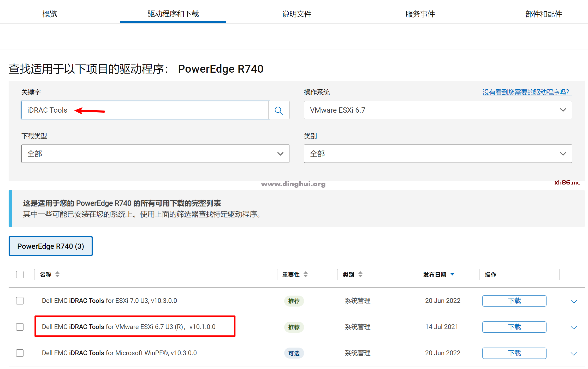588x369 pixels.
Task: Open the 操作系统 VMware ESXi 6.7 dropdown
Action: [438, 110]
